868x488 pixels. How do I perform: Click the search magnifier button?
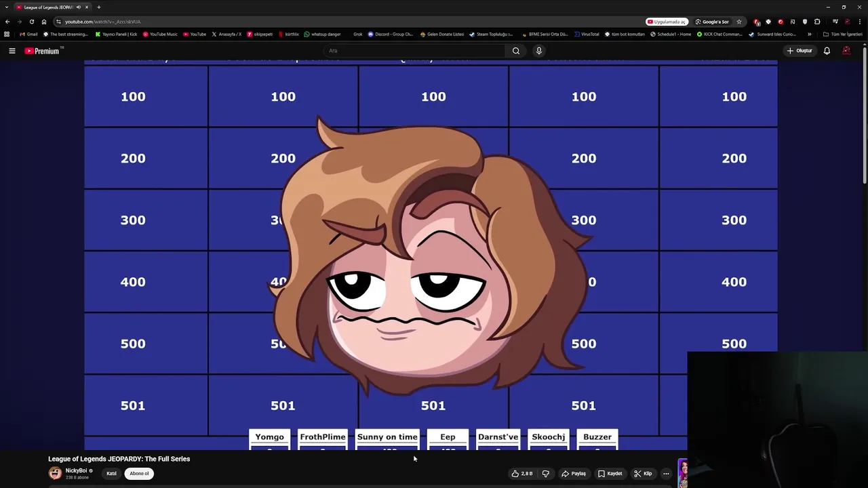point(516,51)
